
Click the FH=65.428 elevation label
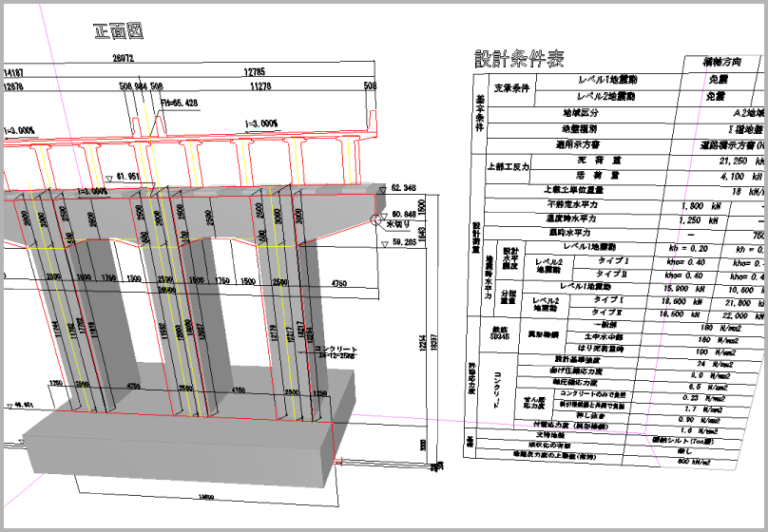(180, 103)
